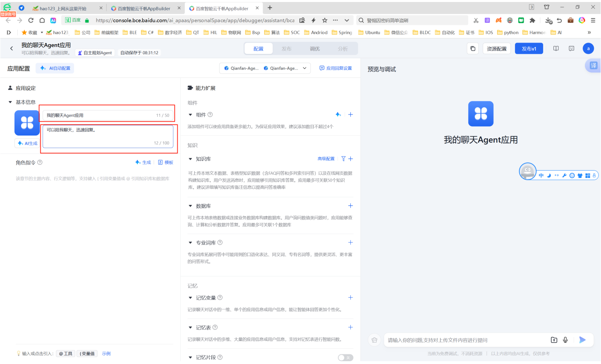The image size is (601, 364).
Task: Add a memory table with 记忆表 plus
Action: (350, 327)
